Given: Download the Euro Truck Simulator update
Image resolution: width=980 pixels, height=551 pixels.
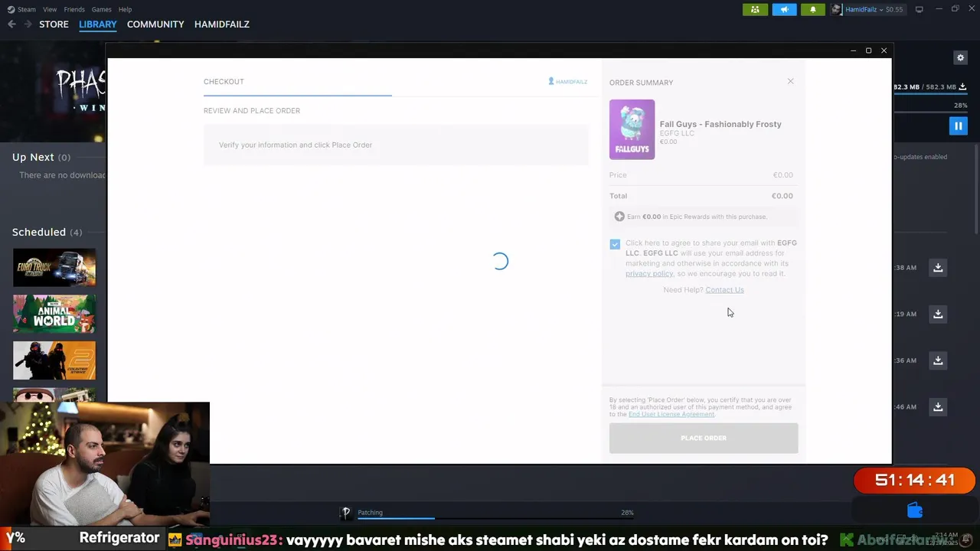Looking at the screenshot, I should [938, 268].
